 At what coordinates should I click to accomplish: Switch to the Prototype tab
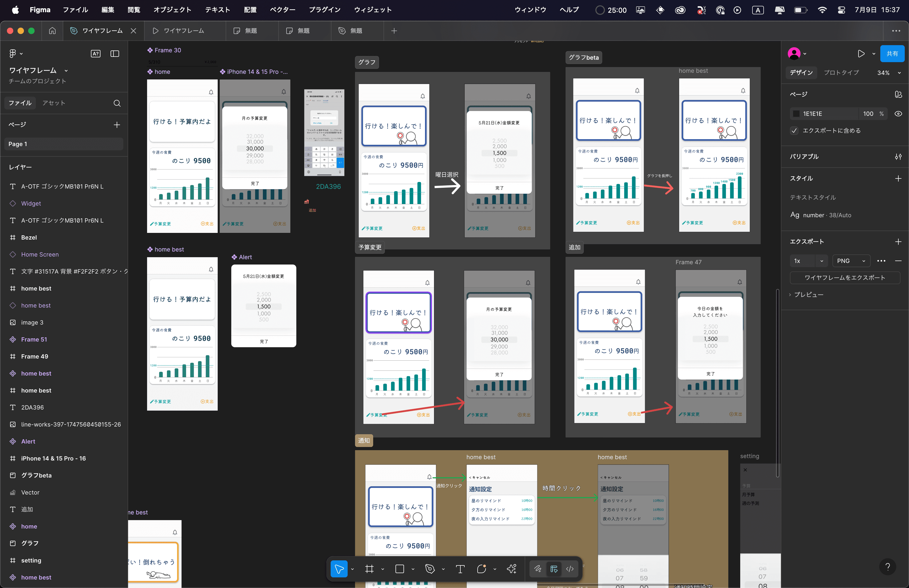(x=841, y=73)
